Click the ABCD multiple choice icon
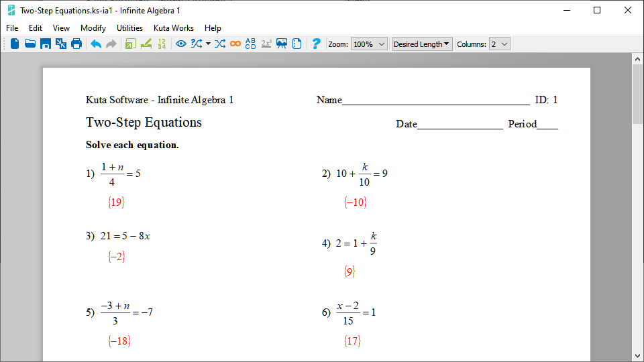Screen dimensions: 644x362 (250, 44)
